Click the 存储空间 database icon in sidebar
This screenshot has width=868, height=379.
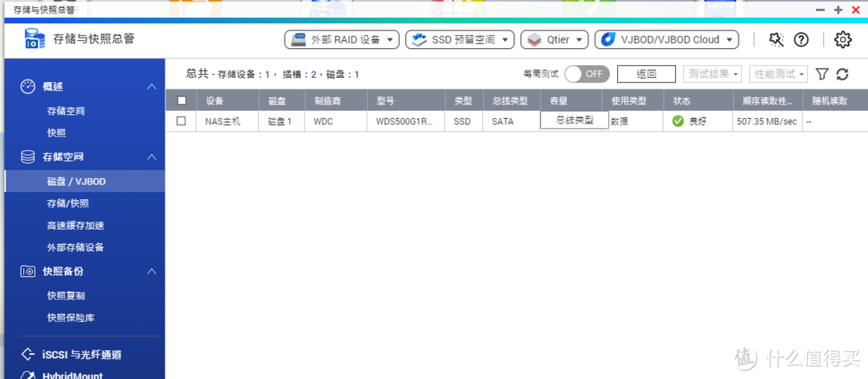pos(27,157)
